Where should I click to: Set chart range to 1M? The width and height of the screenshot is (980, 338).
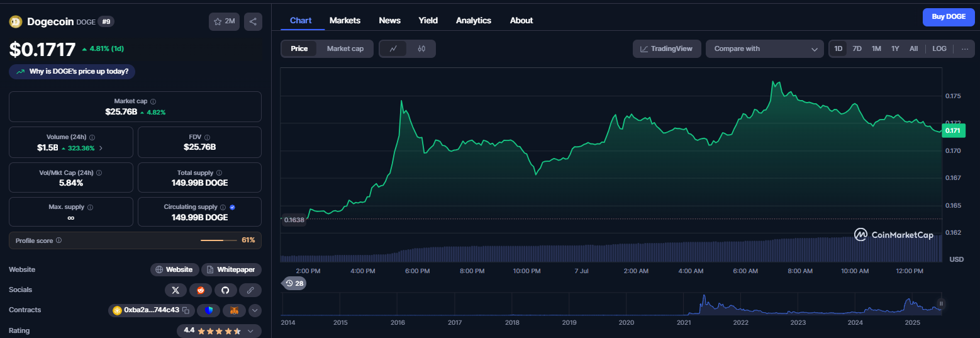click(876, 49)
